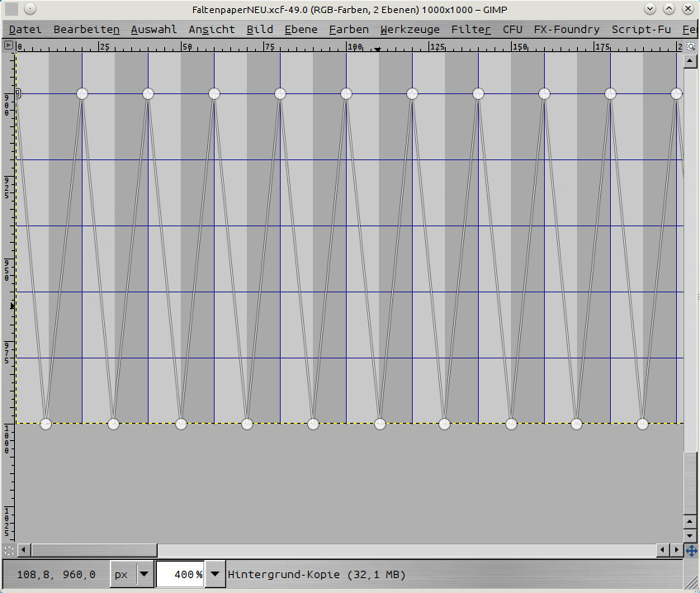700x593 pixels.
Task: Open the Farben menu
Action: [348, 29]
